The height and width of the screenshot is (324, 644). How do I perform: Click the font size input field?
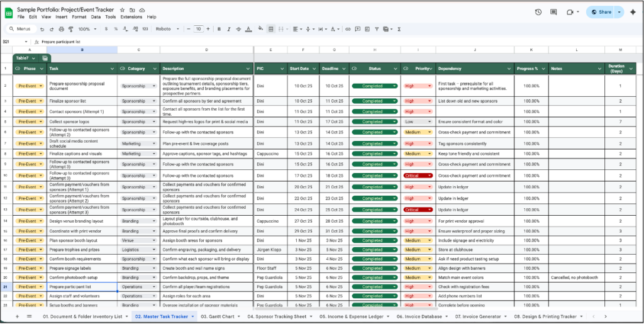(198, 29)
